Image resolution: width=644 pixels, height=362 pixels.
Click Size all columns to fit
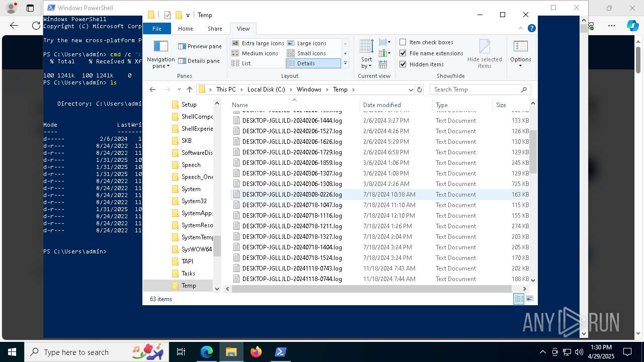[383, 64]
